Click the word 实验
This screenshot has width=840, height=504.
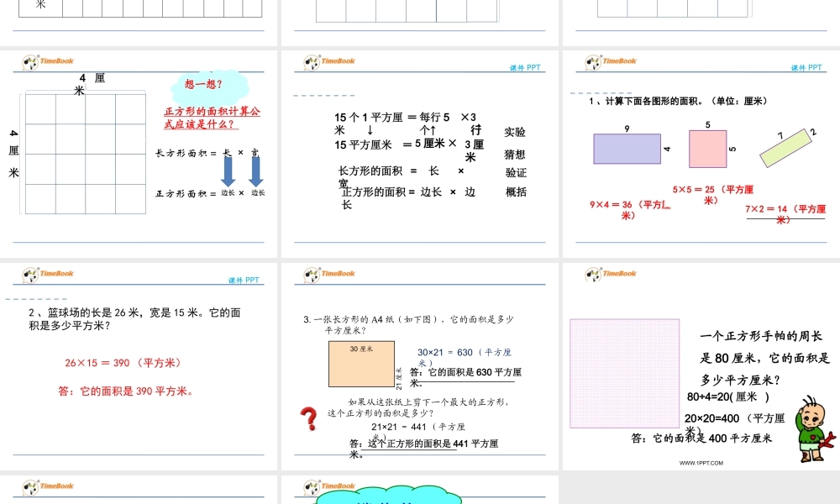[x=515, y=132]
